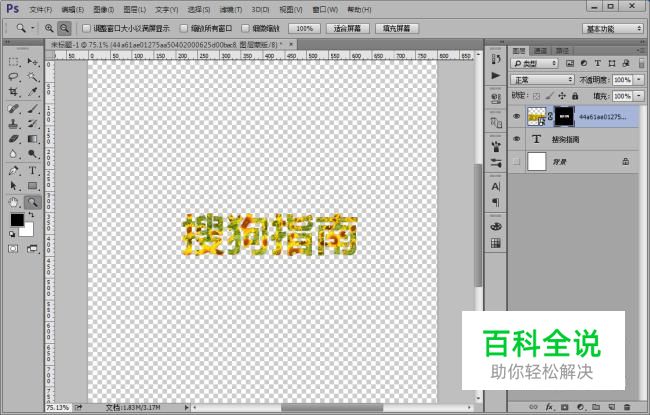
Task: Open the 滤镜(T) menu
Action: [x=231, y=9]
